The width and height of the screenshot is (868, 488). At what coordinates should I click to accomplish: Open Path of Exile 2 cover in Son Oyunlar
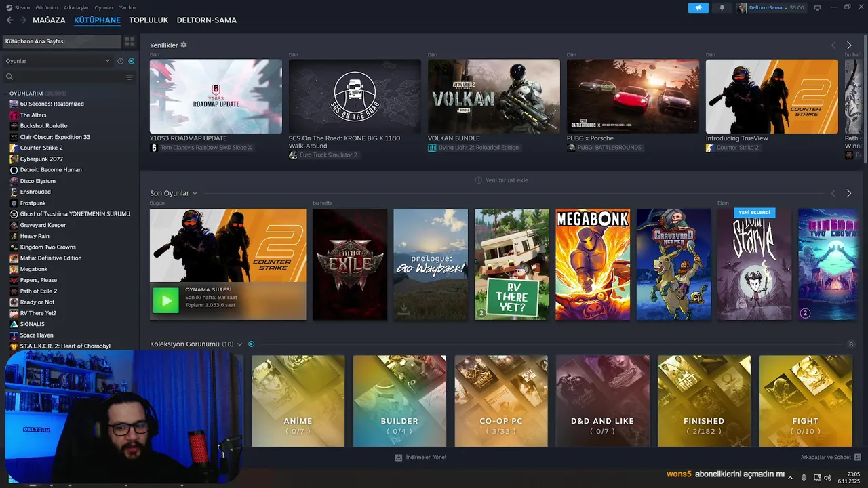click(350, 264)
